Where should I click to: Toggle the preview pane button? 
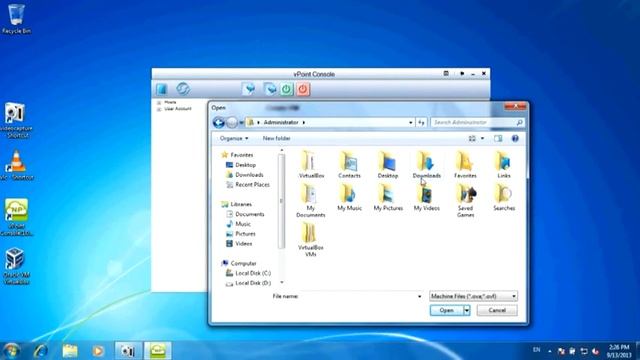click(498, 138)
